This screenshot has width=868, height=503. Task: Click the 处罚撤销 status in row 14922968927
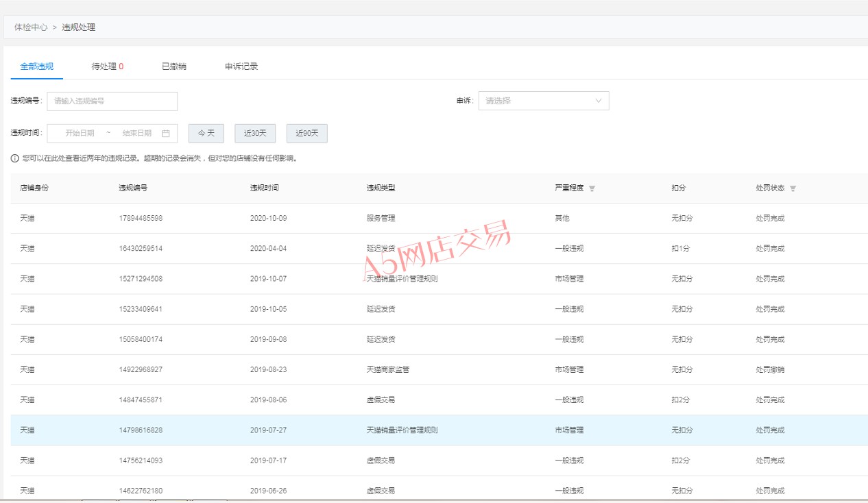770,370
